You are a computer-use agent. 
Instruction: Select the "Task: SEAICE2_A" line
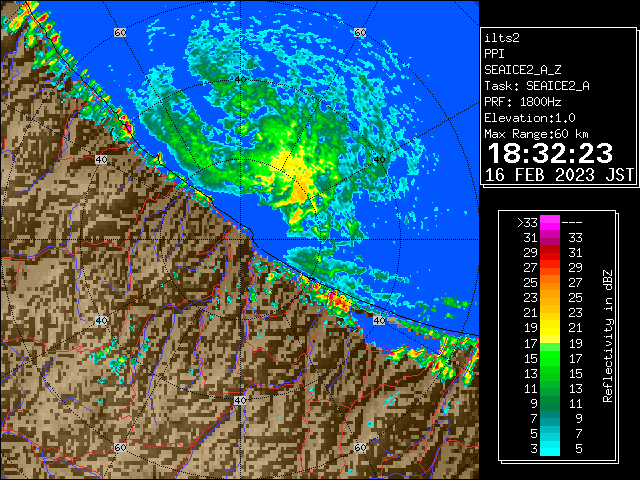pyautogui.click(x=537, y=86)
